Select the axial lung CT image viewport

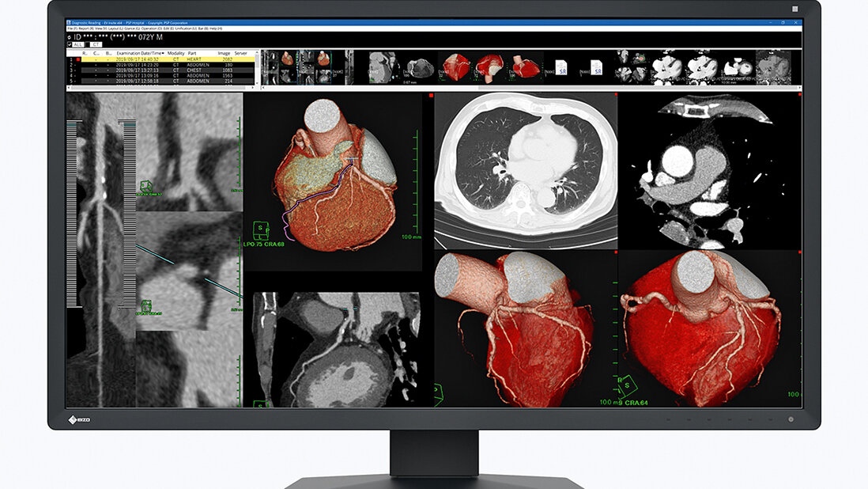(x=526, y=170)
